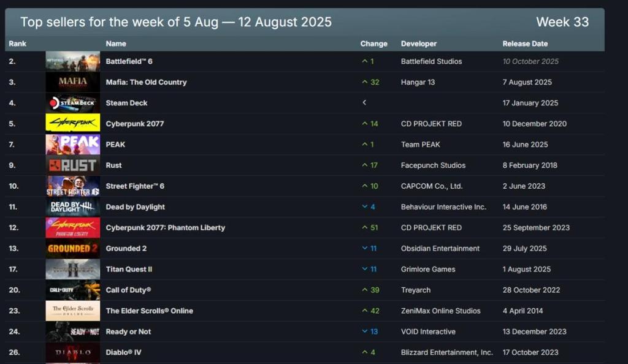Image resolution: width=628 pixels, height=364 pixels.
Task: Click the Steam Deck change arrow indicator
Action: (x=364, y=103)
